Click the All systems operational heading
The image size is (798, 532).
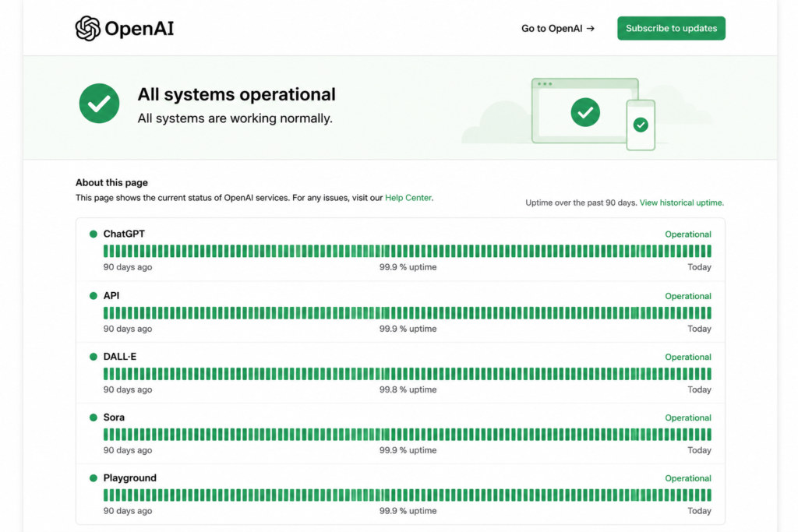(237, 94)
